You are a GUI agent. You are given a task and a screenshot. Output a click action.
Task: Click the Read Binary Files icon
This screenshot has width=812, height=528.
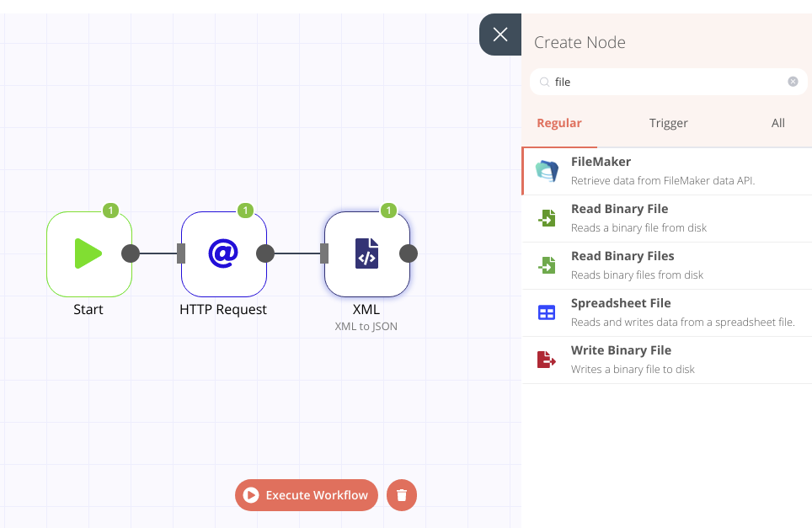(x=547, y=266)
